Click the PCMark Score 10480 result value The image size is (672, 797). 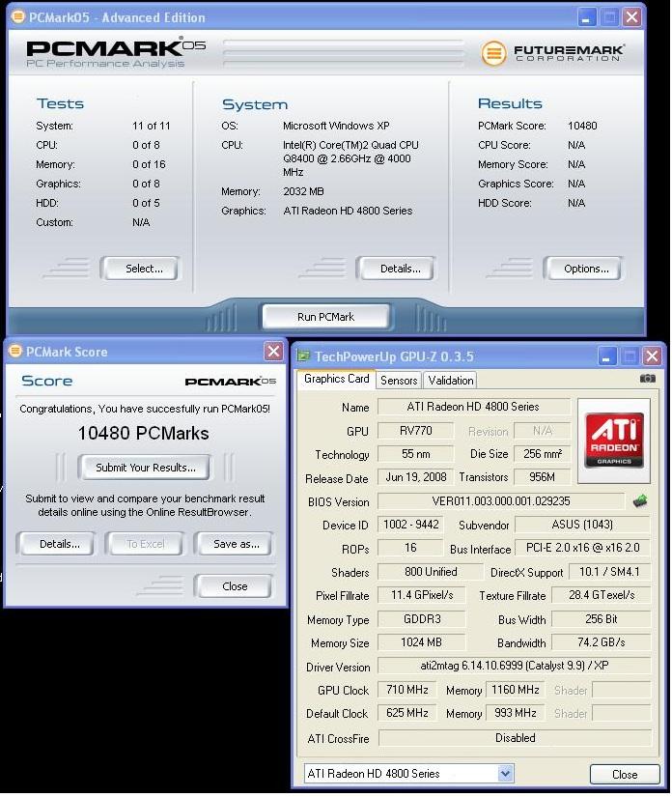pyautogui.click(x=582, y=126)
